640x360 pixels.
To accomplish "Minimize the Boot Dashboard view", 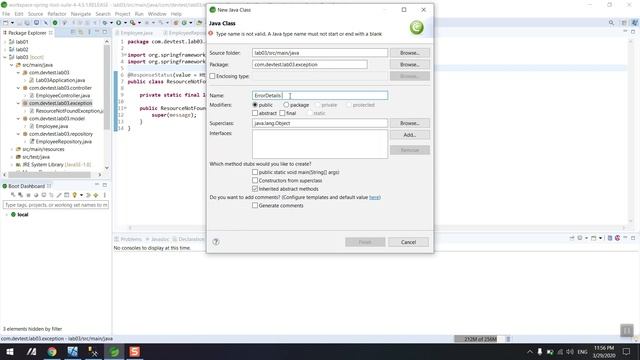I will [x=97, y=185].
